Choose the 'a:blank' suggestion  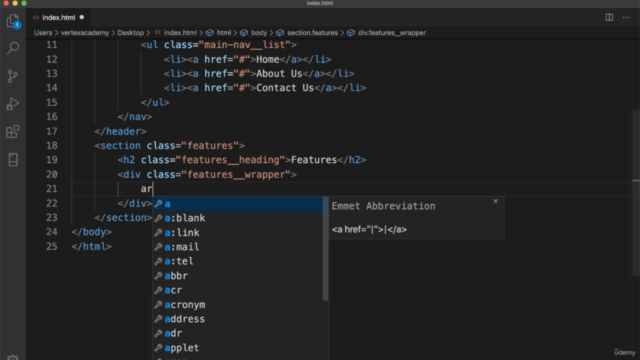coord(238,218)
